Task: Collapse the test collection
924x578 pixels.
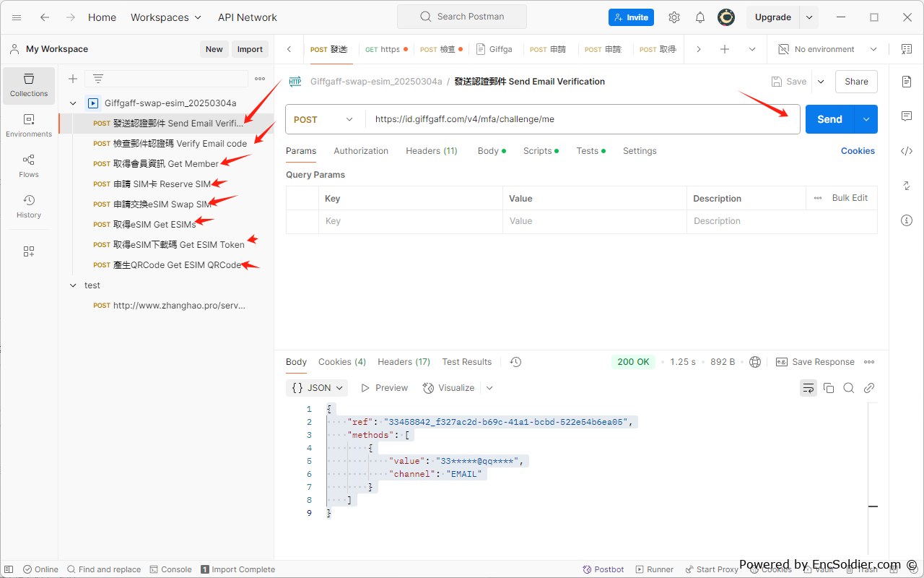Action: pyautogui.click(x=73, y=285)
